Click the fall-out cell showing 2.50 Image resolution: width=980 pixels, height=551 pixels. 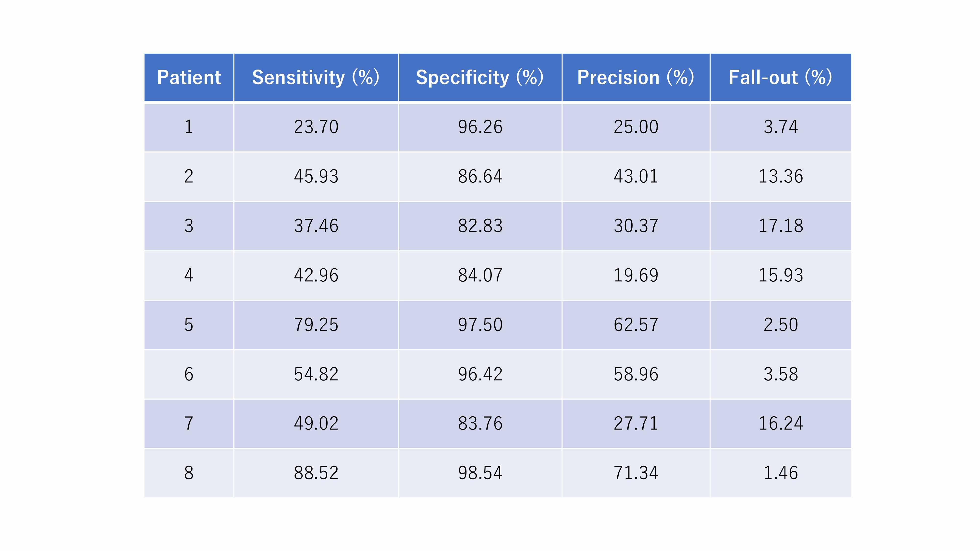coord(781,325)
